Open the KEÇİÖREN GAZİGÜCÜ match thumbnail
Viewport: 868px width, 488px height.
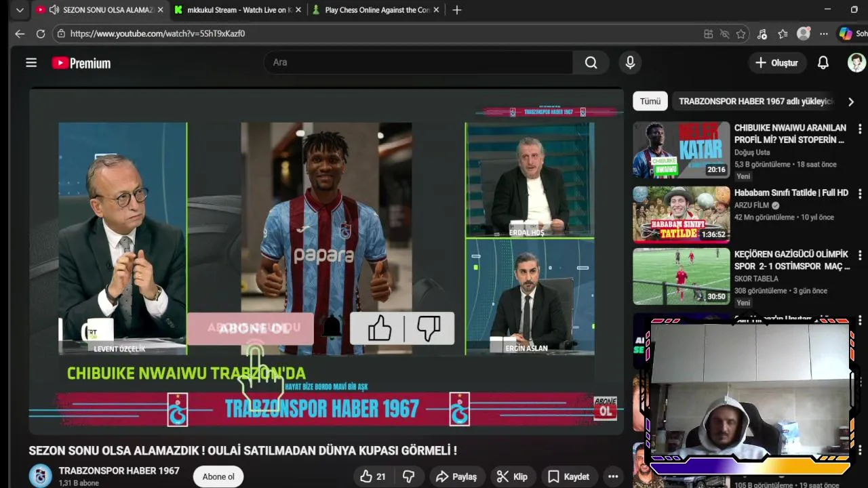click(682, 277)
